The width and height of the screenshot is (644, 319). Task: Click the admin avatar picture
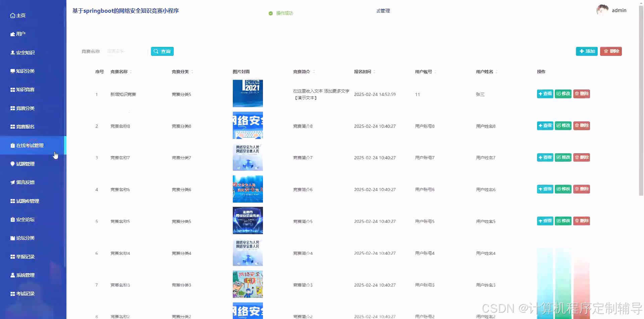(602, 9)
